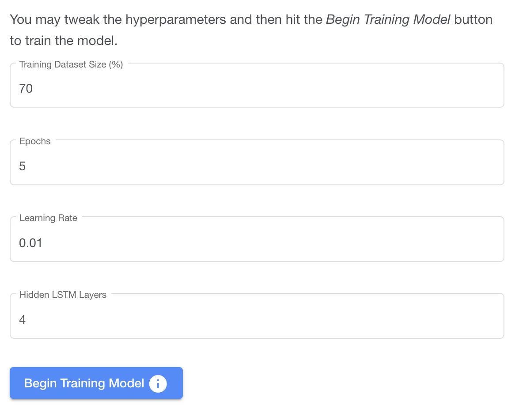Click the Begin Training Model button
Screen dimensions: 515x420
click(x=96, y=383)
